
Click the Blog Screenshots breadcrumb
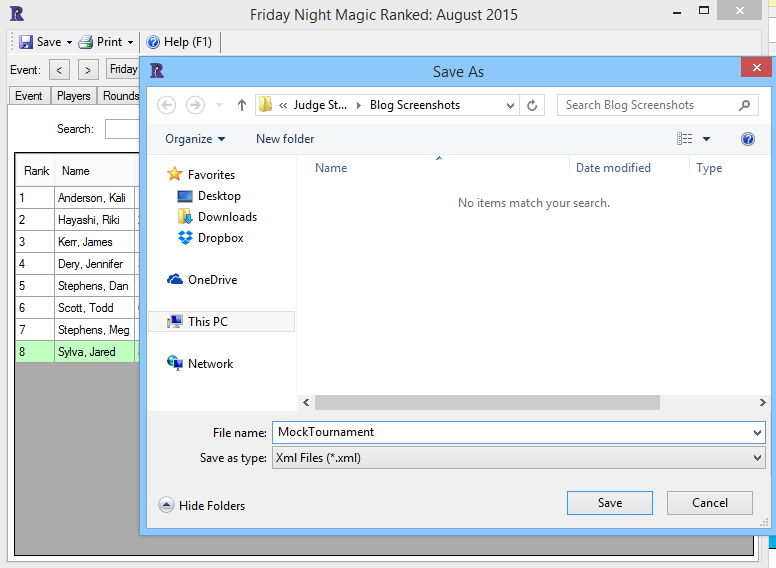click(x=415, y=105)
